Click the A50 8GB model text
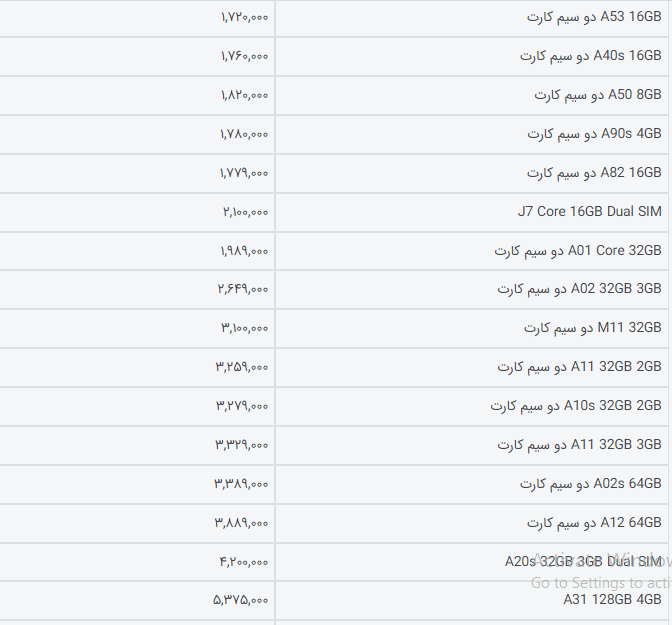The height and width of the screenshot is (625, 672). click(x=597, y=95)
